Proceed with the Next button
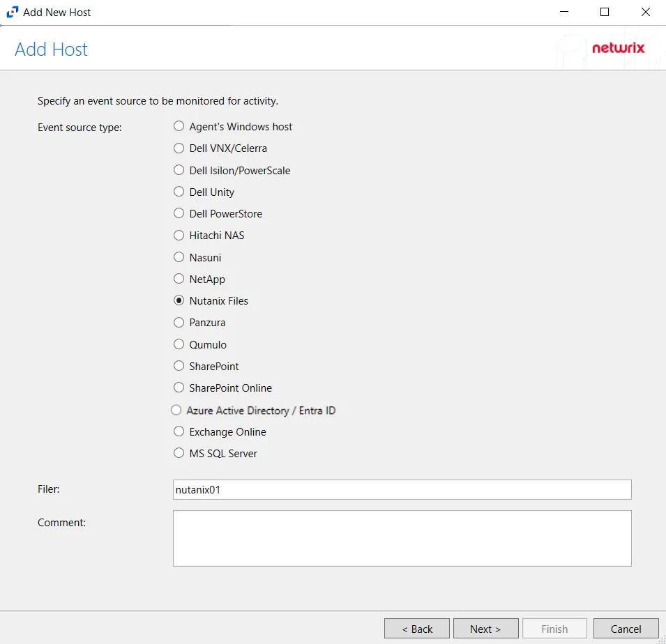The height and width of the screenshot is (644, 666). pyautogui.click(x=485, y=628)
